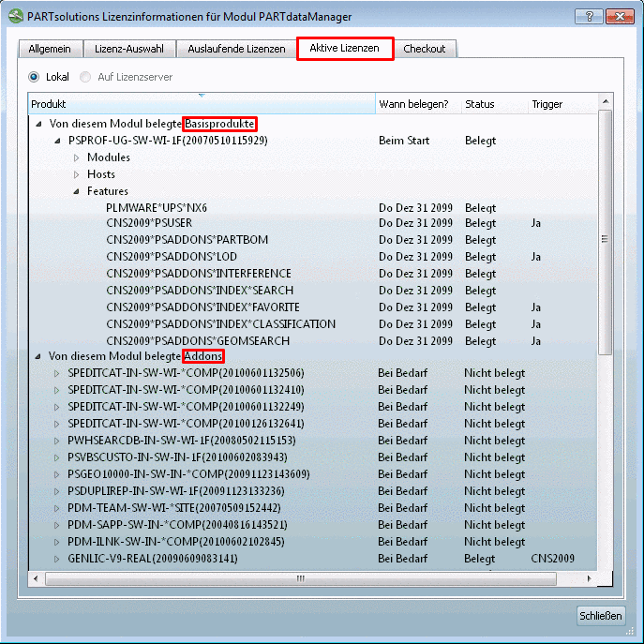This screenshot has width=644, height=644.
Task: Click the vertical scrollbar thumb
Action: pos(606,232)
